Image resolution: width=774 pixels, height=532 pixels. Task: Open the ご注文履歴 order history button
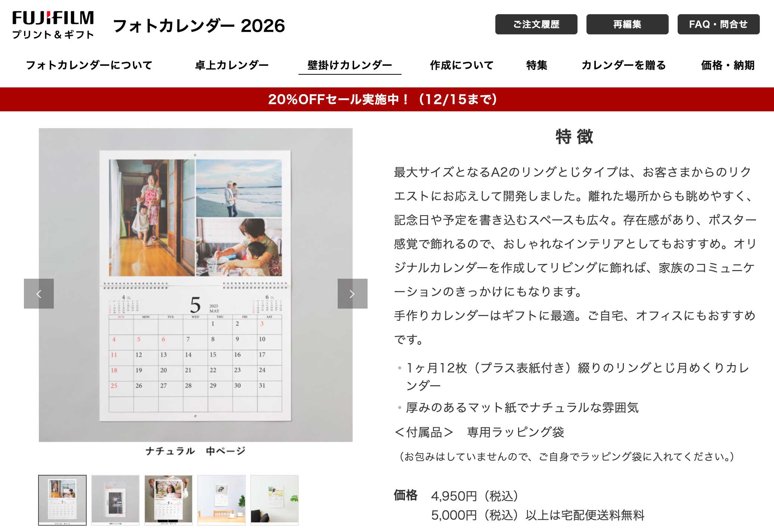[x=536, y=24]
